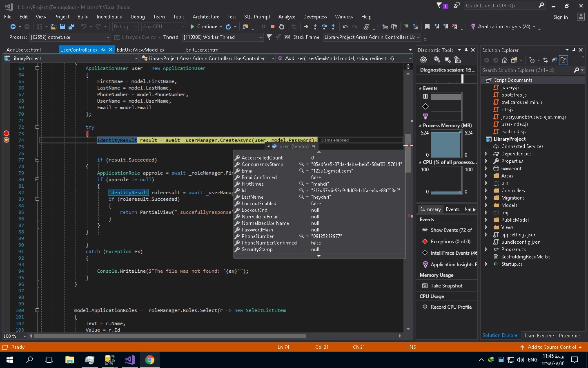Screen dimensions: 588x368
Task: Step Out with the up-arrow debug icon
Action: click(333, 27)
